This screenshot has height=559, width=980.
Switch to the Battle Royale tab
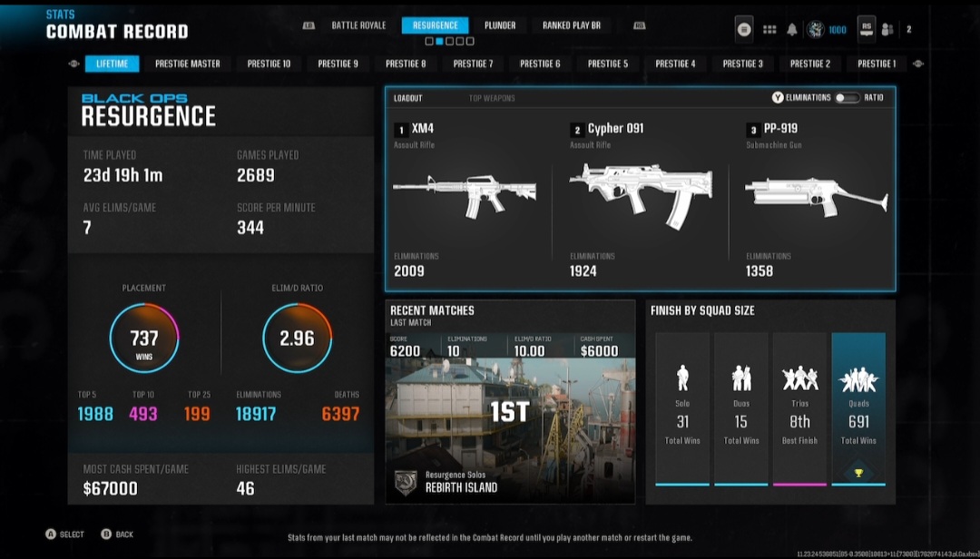click(358, 25)
